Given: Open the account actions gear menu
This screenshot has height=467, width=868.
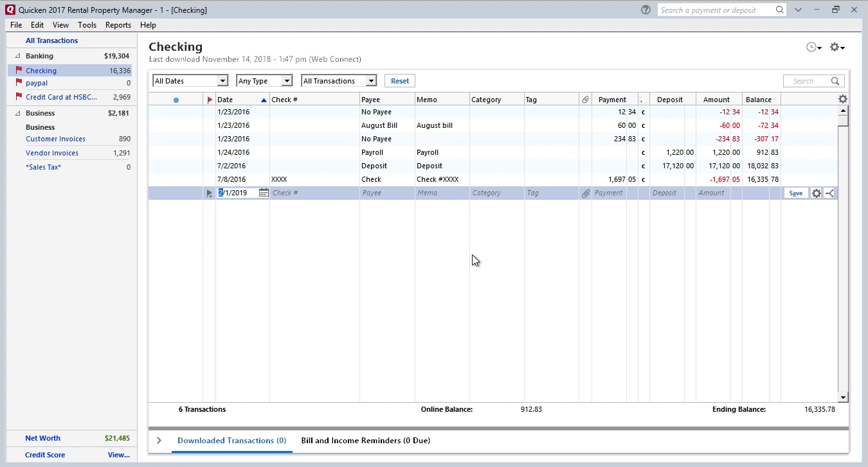Looking at the screenshot, I should [x=837, y=48].
